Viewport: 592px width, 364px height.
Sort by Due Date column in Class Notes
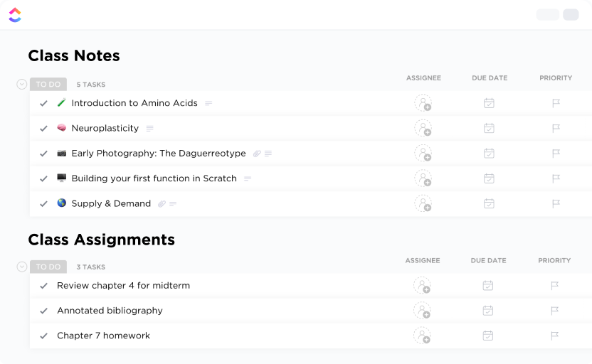490,78
